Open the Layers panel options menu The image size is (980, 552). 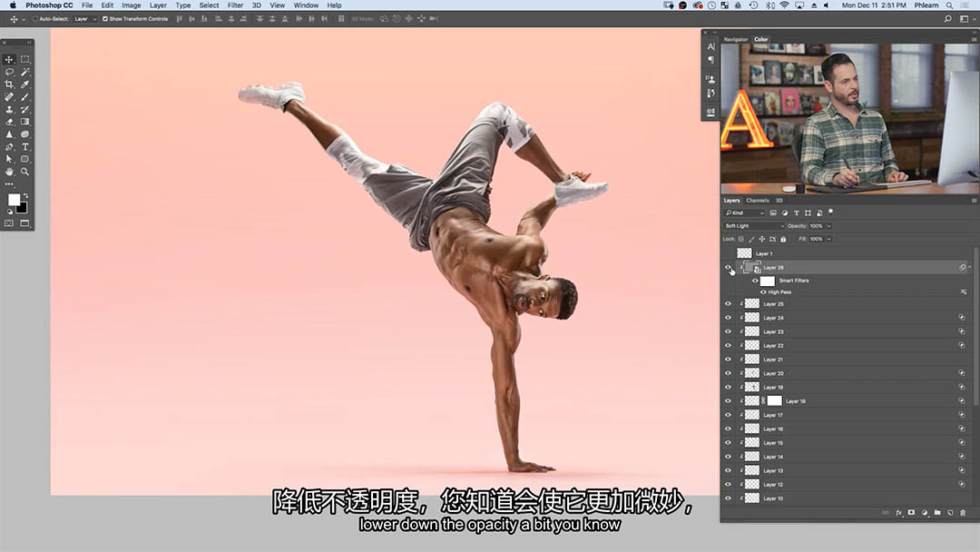coord(974,201)
